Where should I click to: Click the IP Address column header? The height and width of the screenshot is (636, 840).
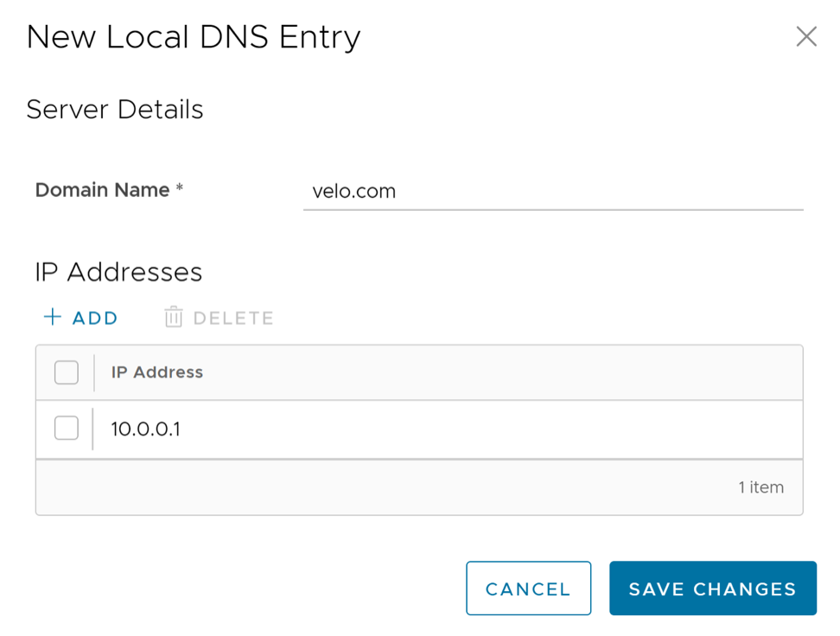tap(157, 372)
